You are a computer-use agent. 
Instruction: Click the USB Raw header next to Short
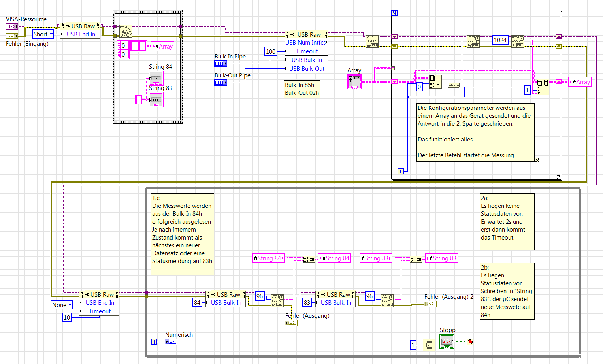(x=81, y=26)
